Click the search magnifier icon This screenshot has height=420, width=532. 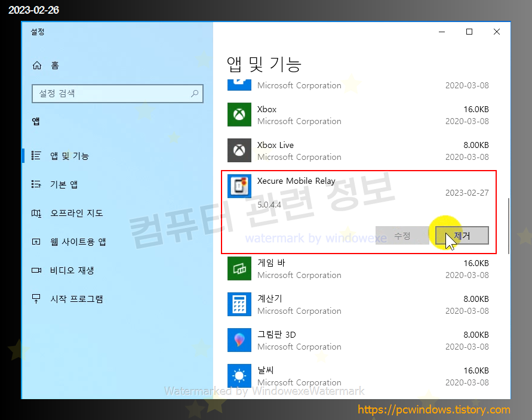195,94
